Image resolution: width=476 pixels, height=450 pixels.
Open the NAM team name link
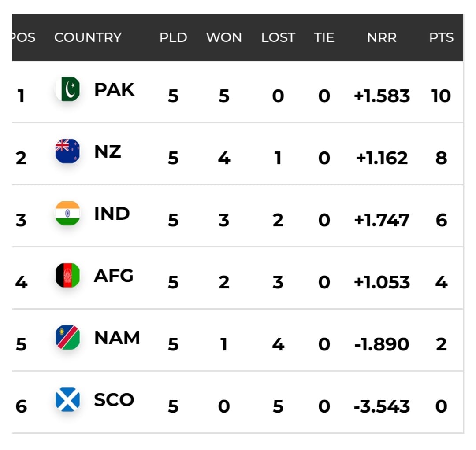click(x=117, y=338)
